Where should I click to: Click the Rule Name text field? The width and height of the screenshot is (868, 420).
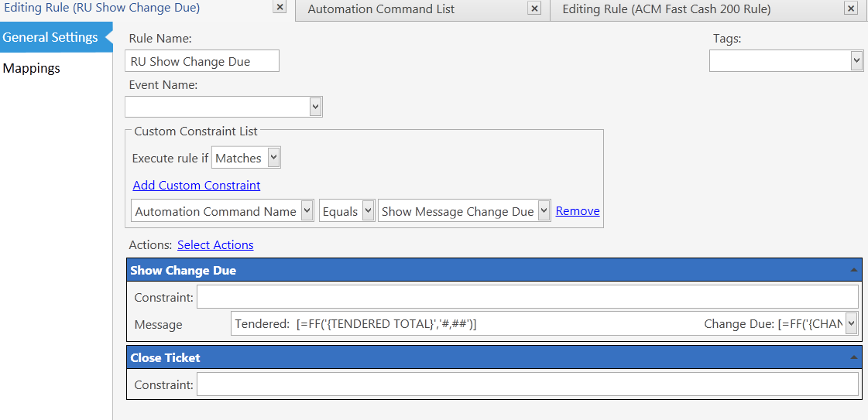(x=201, y=61)
